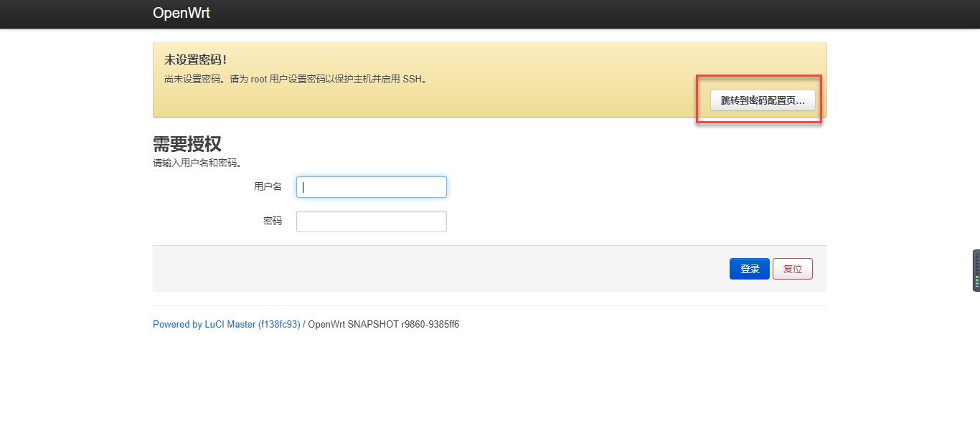
Task: Click the 用户名 label
Action: [x=268, y=186]
